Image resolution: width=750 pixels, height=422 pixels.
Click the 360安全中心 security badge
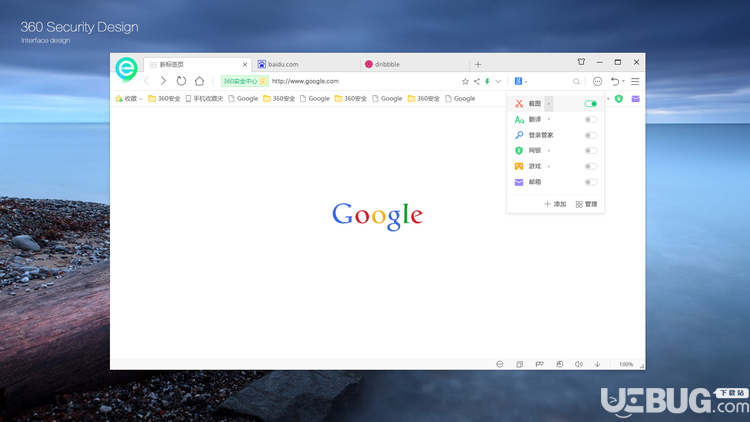pyautogui.click(x=244, y=81)
